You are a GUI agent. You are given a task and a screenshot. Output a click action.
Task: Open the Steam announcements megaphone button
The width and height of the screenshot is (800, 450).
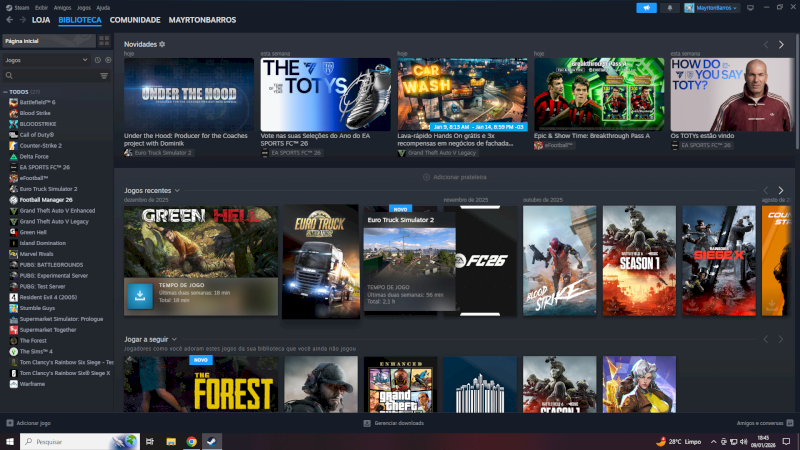(x=646, y=8)
